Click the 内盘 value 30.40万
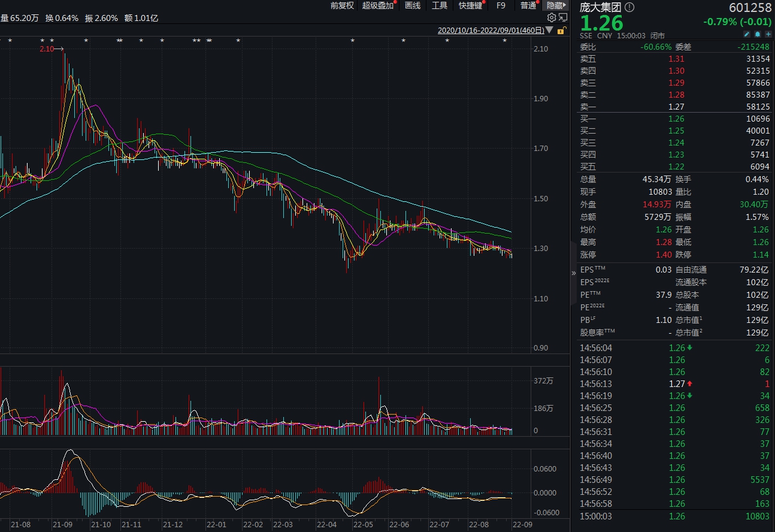 coord(754,204)
